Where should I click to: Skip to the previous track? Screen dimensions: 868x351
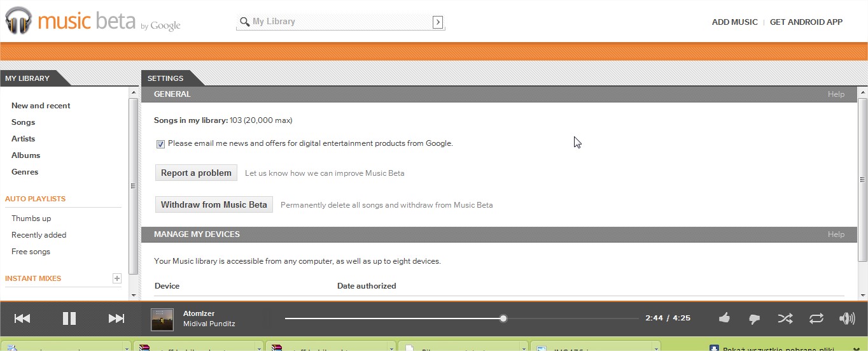22,319
